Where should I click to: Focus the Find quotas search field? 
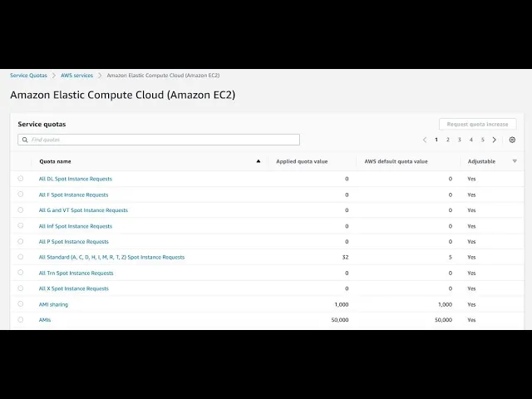pos(159,140)
